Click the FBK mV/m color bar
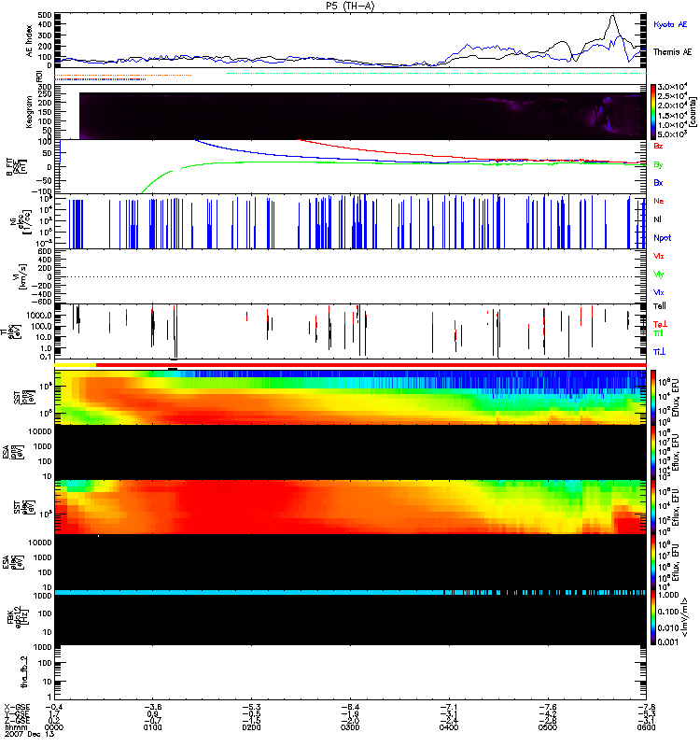This screenshot has height=747, width=700. pos(653,618)
